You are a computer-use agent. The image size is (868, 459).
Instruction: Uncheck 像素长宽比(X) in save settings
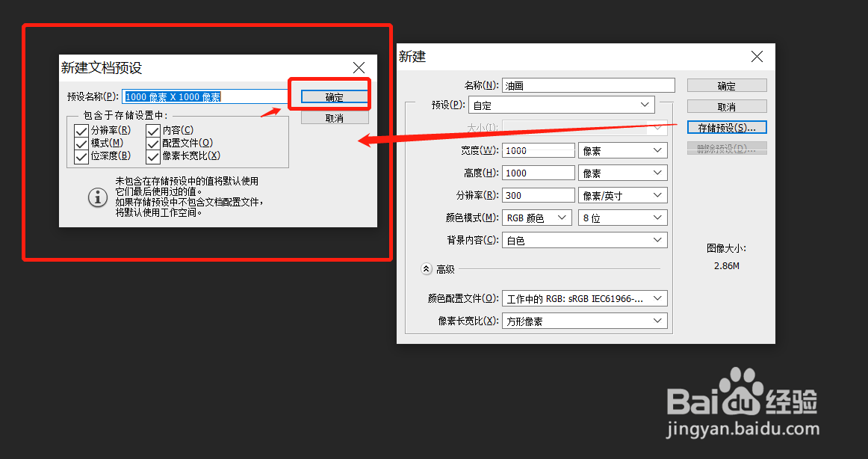point(152,158)
